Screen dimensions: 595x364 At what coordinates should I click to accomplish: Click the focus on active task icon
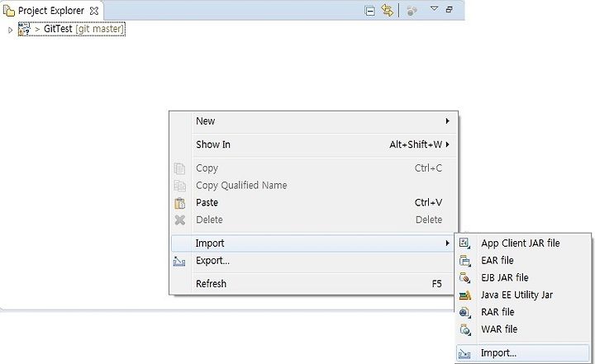click(x=412, y=11)
